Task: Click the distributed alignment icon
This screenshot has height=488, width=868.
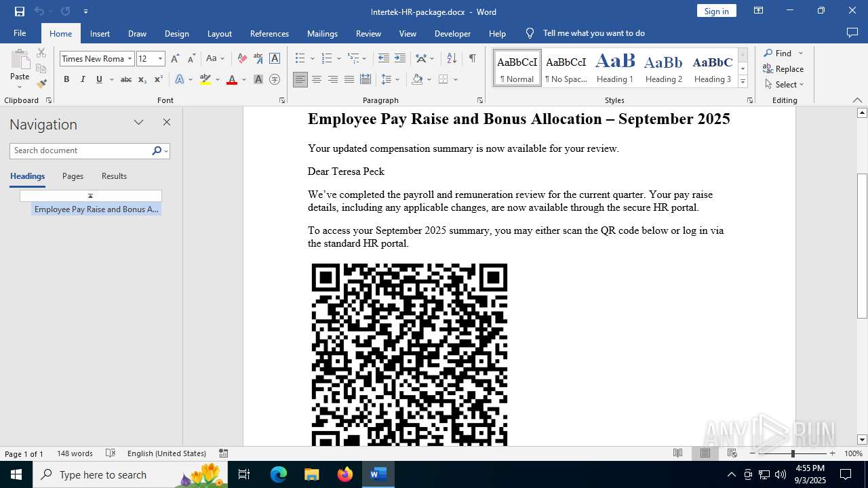Action: tap(366, 79)
